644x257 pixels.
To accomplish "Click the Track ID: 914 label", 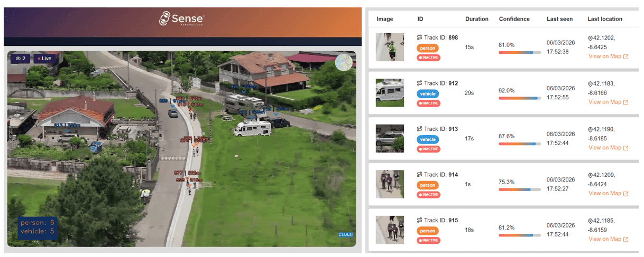I will (x=441, y=175).
